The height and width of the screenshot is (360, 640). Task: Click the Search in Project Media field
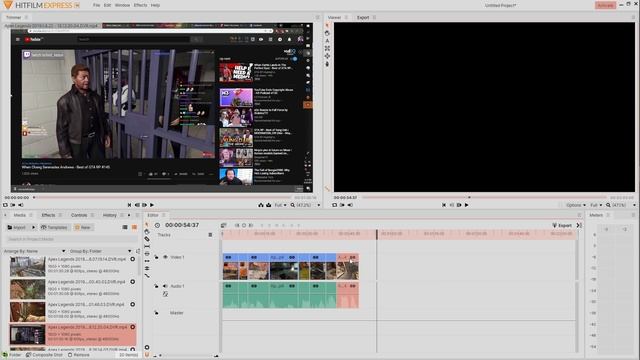(71, 239)
